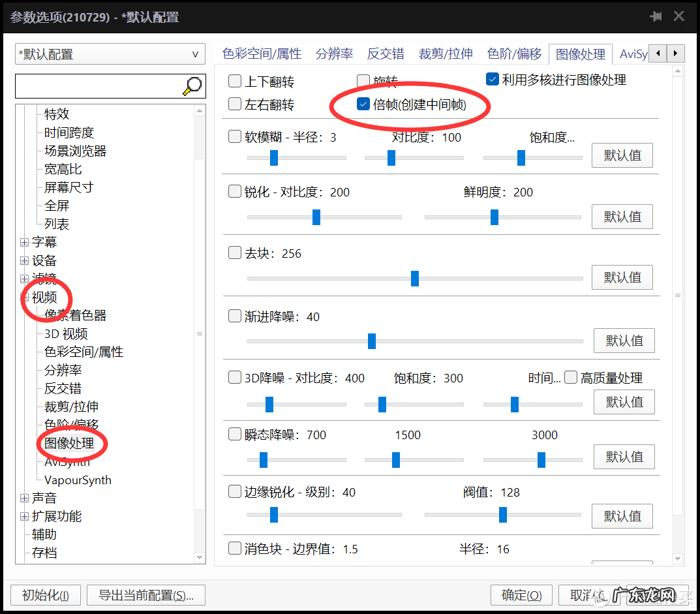Enable the 左右翻转 checkbox
The width and height of the screenshot is (700, 614).
(234, 103)
